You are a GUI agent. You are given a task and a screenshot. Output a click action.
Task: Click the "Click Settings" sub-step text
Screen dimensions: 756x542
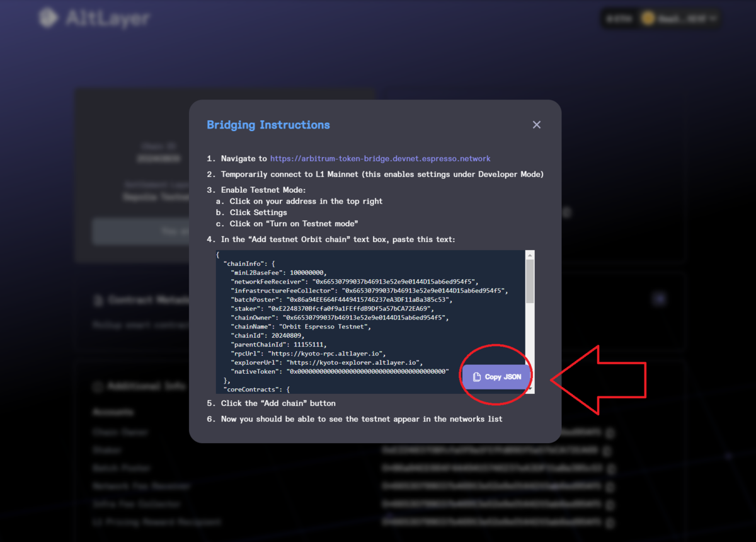[258, 213]
